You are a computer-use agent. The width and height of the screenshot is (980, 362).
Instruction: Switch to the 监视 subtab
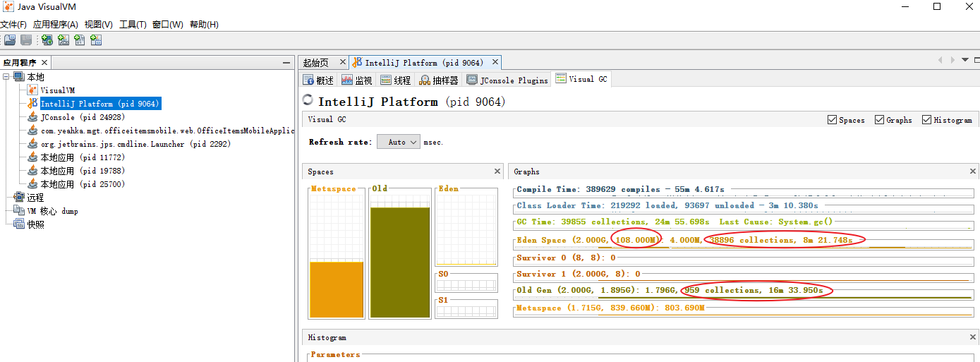point(356,80)
